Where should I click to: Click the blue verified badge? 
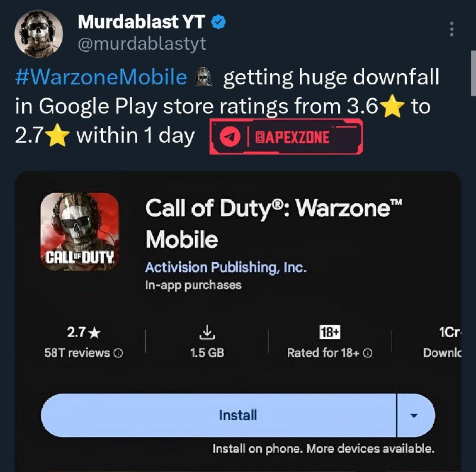click(218, 23)
